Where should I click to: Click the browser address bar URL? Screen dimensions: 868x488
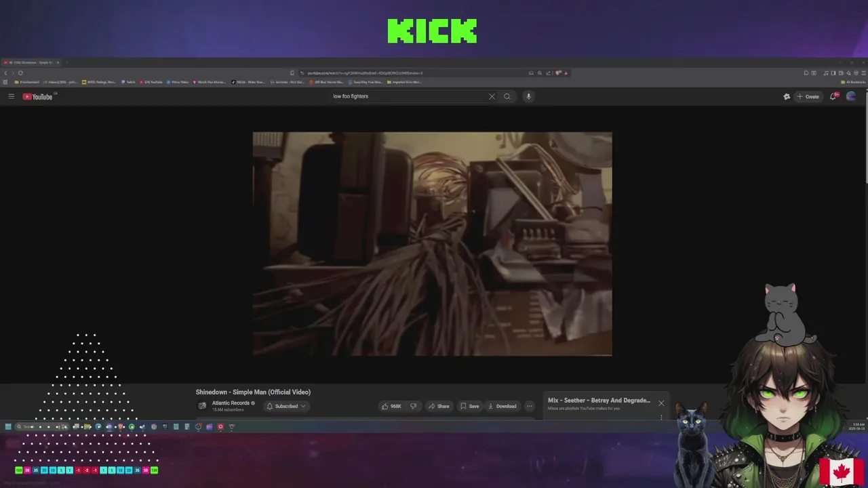365,73
